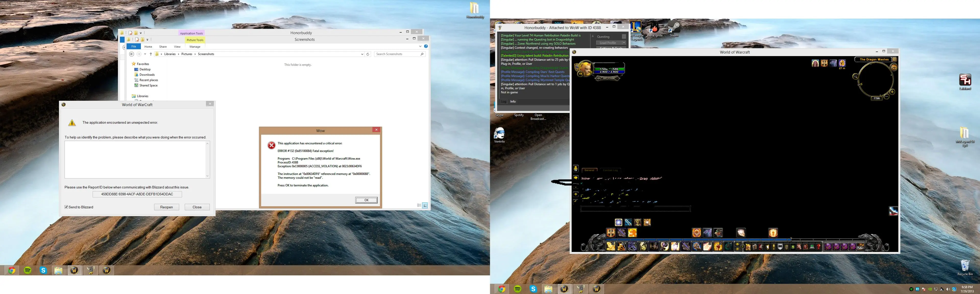Click Refresh icon in Explorer address bar
Viewport: 980px width, 294px height.
click(x=368, y=54)
